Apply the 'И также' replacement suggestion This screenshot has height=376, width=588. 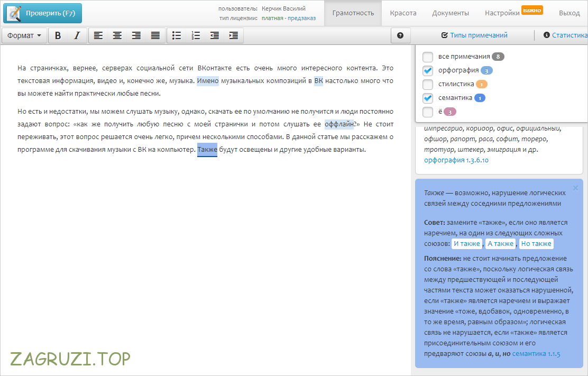click(467, 244)
